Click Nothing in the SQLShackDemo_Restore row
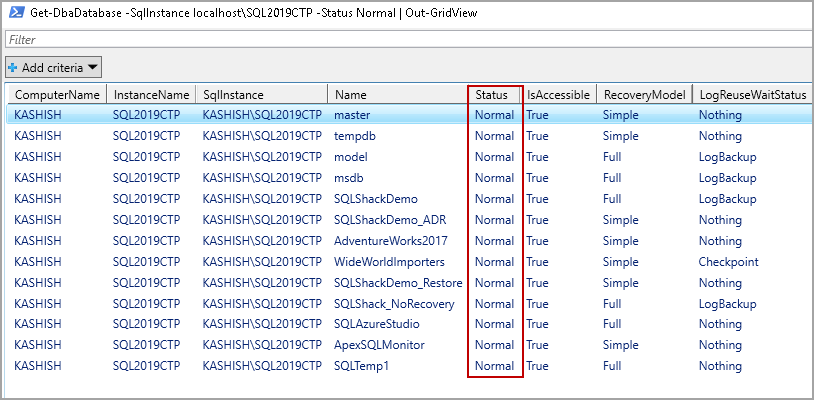The height and width of the screenshot is (400, 814). coord(720,283)
